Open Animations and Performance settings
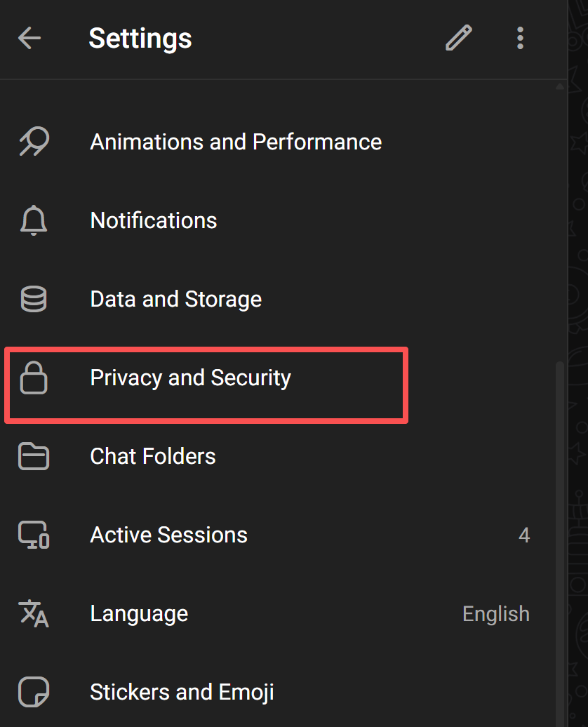This screenshot has width=588, height=727. [236, 142]
